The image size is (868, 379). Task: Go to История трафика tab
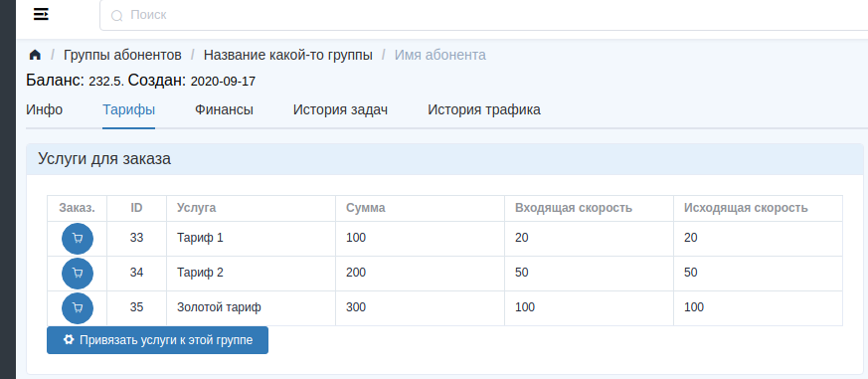click(484, 109)
